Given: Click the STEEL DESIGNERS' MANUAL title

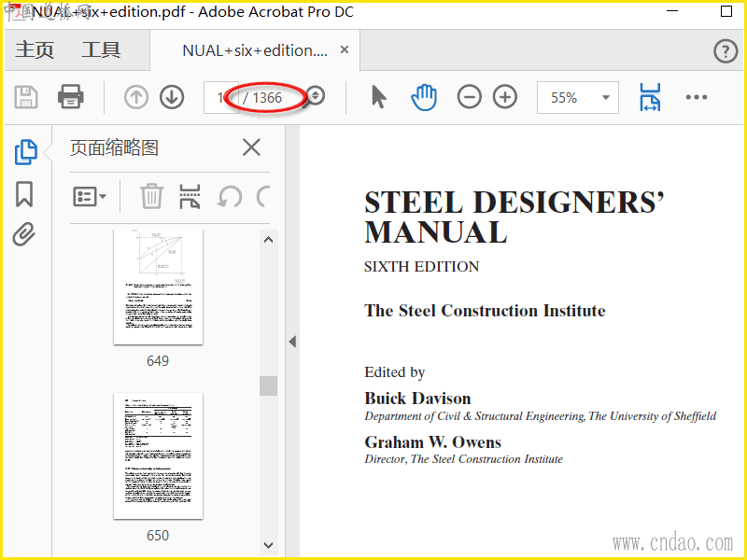Looking at the screenshot, I should (514, 217).
